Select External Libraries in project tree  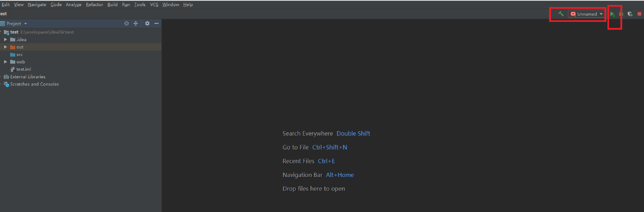(x=27, y=77)
